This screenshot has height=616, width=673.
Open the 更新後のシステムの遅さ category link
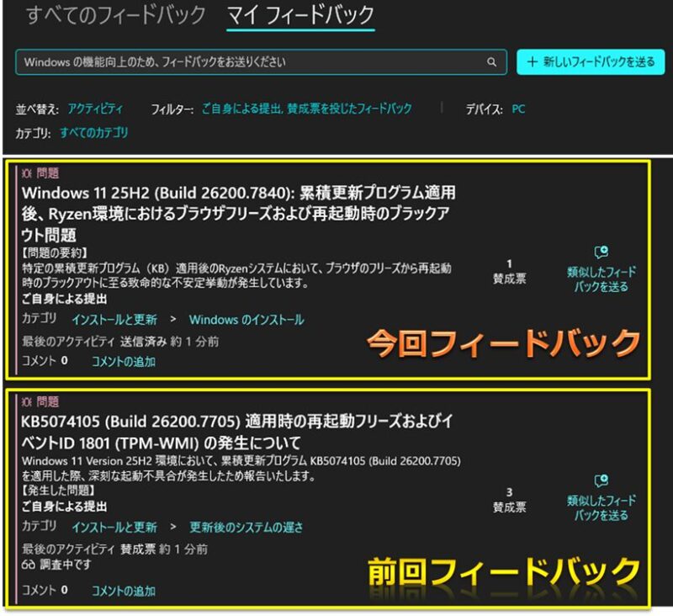[246, 528]
